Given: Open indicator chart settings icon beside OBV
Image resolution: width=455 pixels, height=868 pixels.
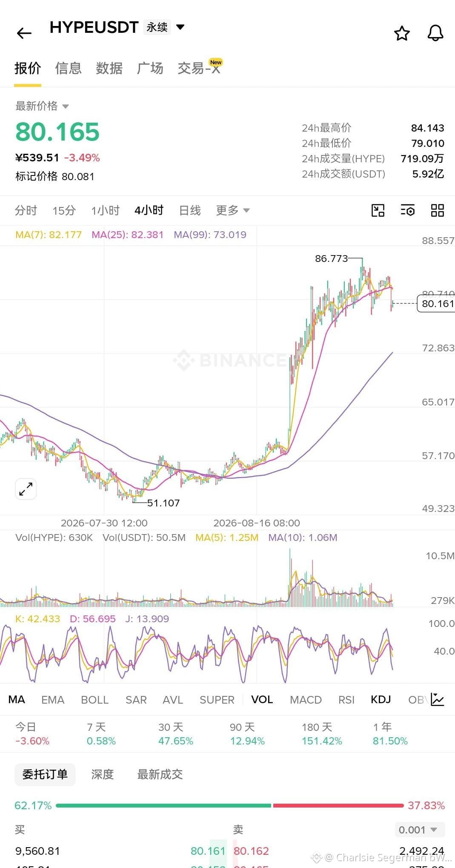Looking at the screenshot, I should (x=438, y=699).
